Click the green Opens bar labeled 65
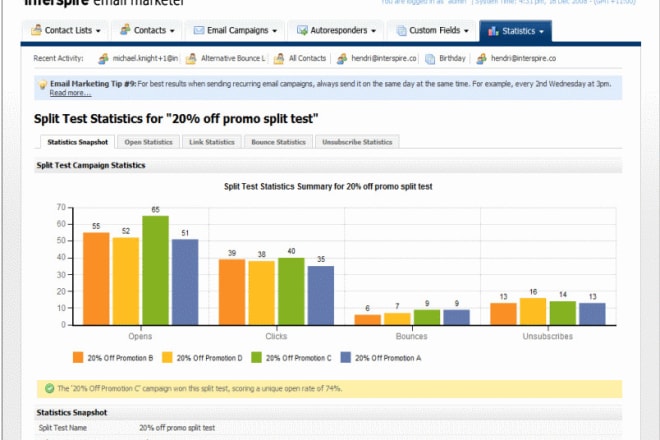Screen dimensions: 660x440 tap(155, 270)
